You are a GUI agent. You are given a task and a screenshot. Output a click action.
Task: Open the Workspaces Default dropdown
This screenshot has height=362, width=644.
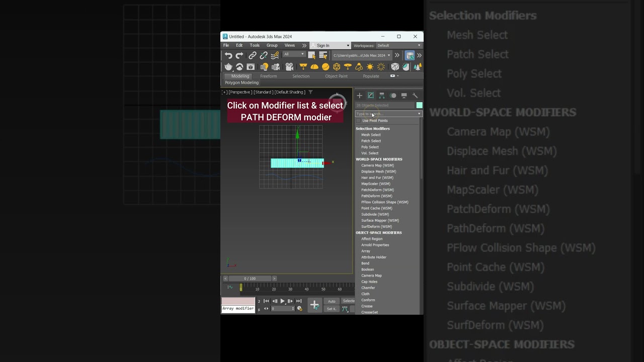click(399, 45)
